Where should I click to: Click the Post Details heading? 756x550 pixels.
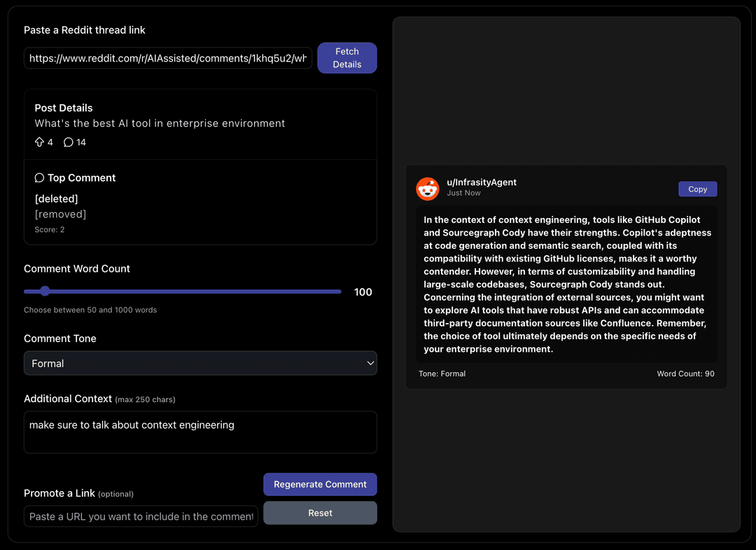(64, 108)
